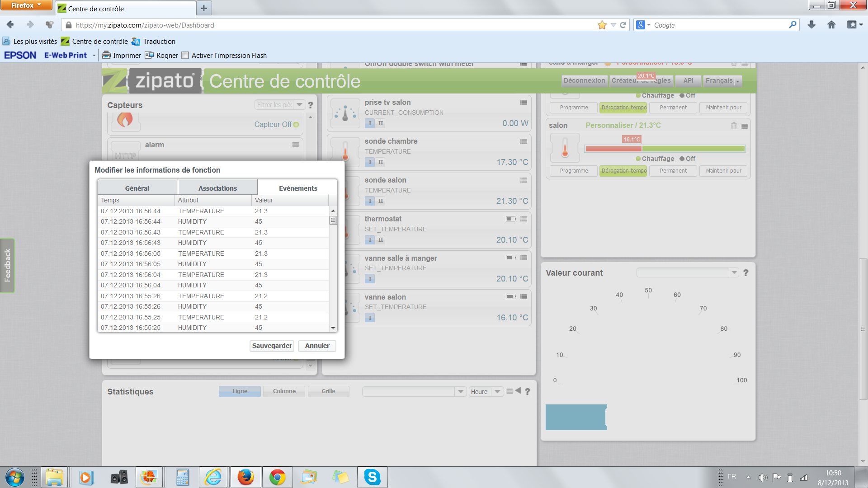Click the help question mark beside Valeur courant
This screenshot has height=488, width=868.
745,273
